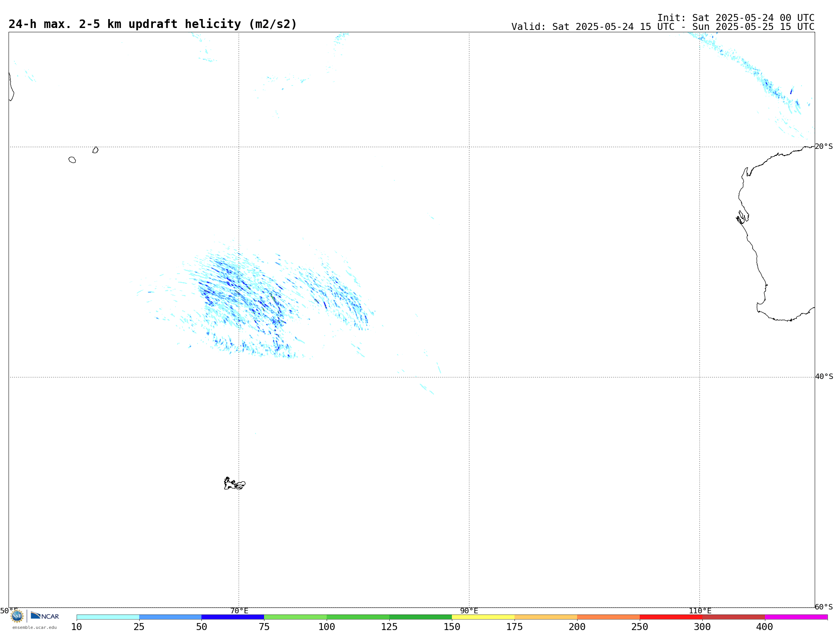This screenshot has width=840, height=632.
Task: Click the Mauritius island outline near 20°S
Action: 95,150
